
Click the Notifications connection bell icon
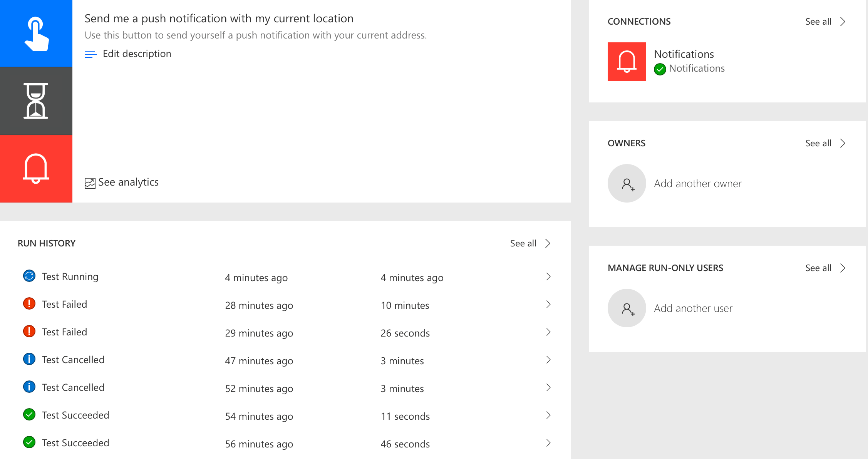(x=627, y=62)
